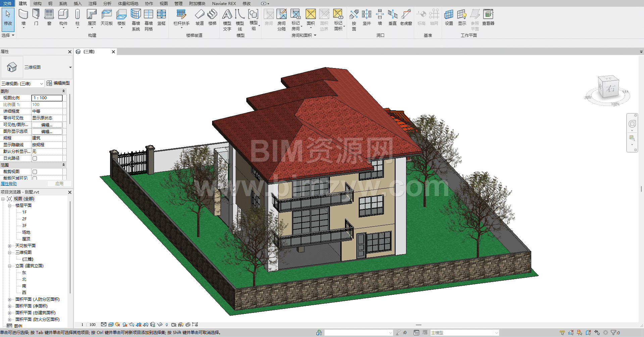Viewport: 644px width, 337px height.
Task: Open the 主模型 design option dropdown
Action: click(x=496, y=333)
